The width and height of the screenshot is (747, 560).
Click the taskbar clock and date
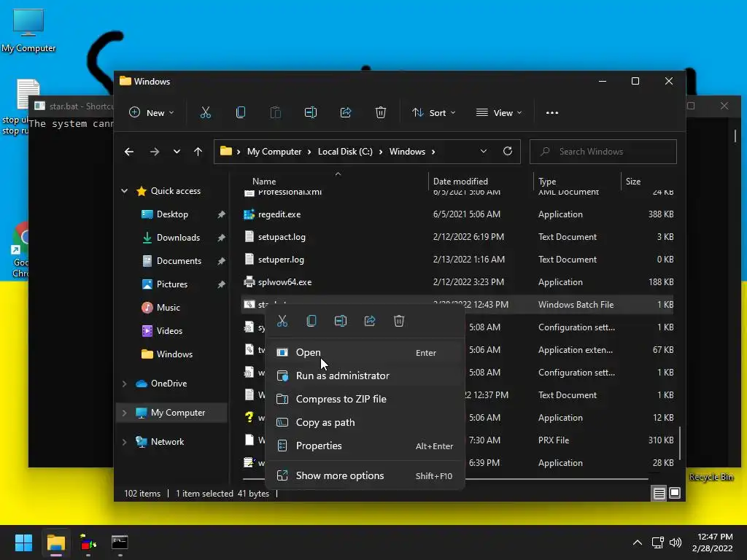[x=713, y=542]
